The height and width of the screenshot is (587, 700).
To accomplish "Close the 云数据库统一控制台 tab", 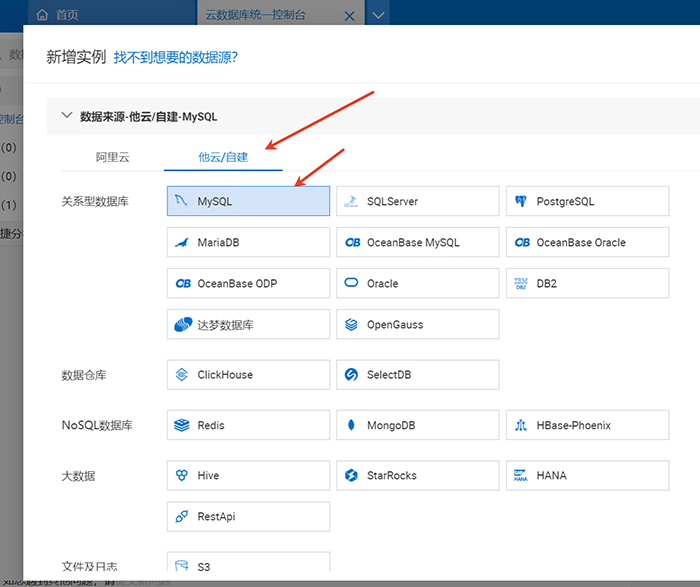I will pos(350,17).
